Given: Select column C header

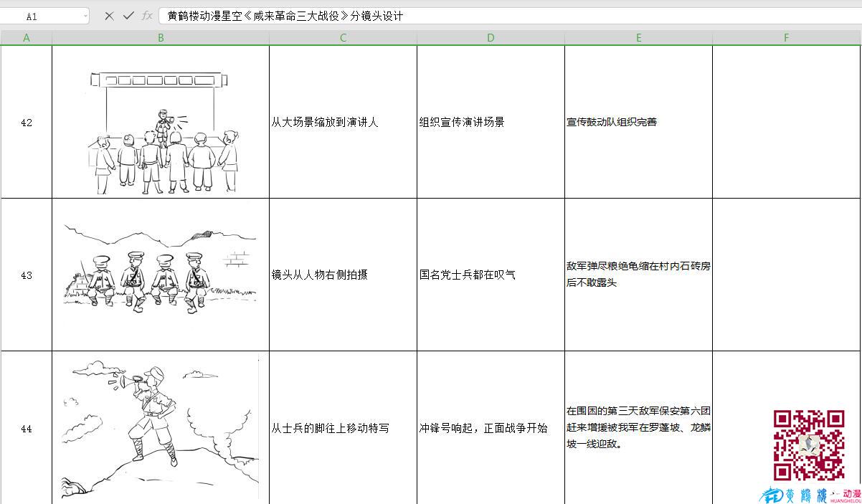Looking at the screenshot, I should [343, 38].
